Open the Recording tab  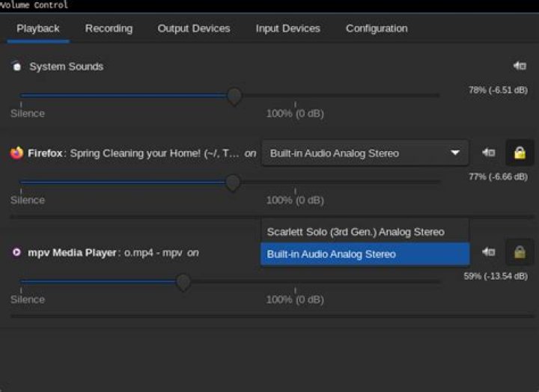coord(109,28)
